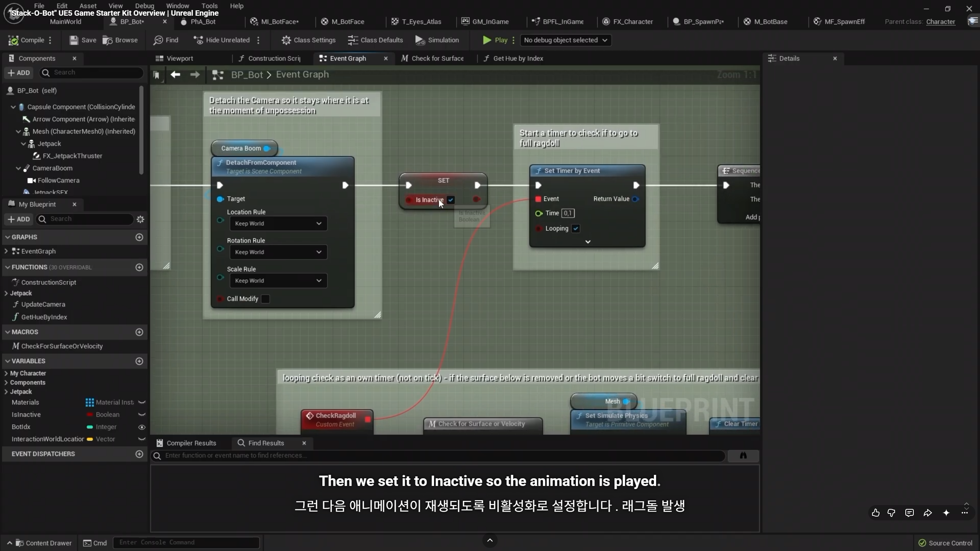Open parent class Character link
Image resolution: width=980 pixels, height=551 pixels.
(941, 22)
